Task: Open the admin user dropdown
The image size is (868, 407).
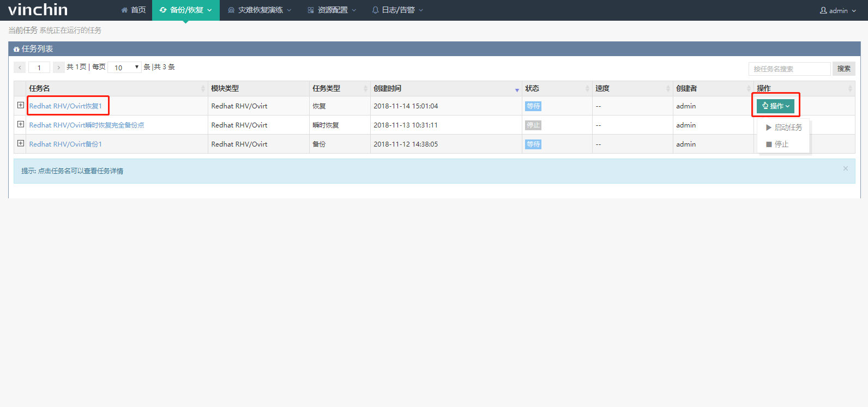Action: pos(838,10)
